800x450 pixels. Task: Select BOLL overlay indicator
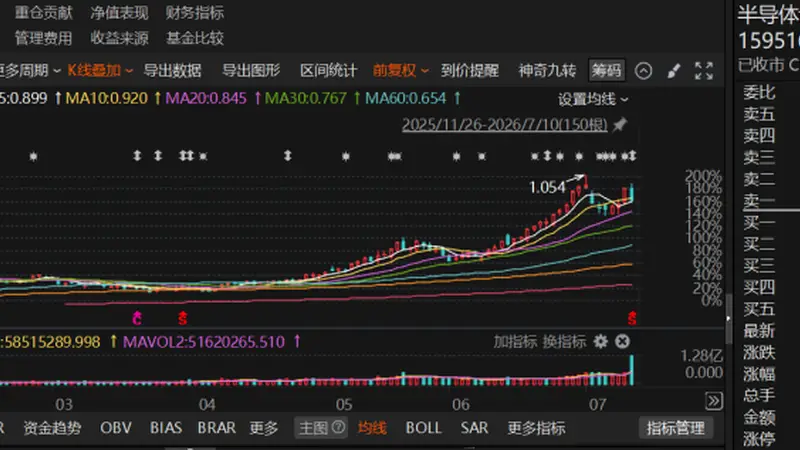coord(423,428)
